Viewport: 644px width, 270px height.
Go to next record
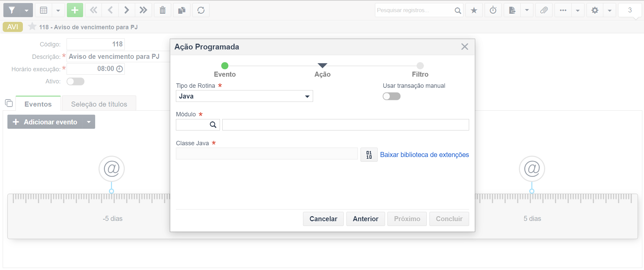click(x=127, y=10)
